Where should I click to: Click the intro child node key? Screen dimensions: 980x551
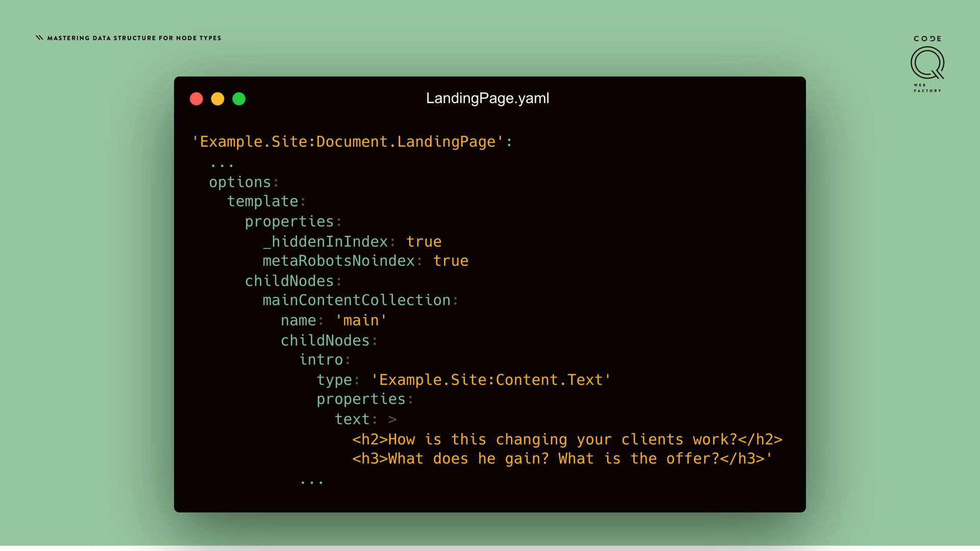coord(321,360)
